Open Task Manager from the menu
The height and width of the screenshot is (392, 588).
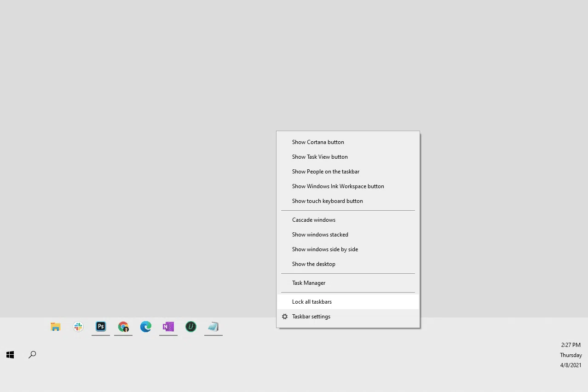point(309,283)
